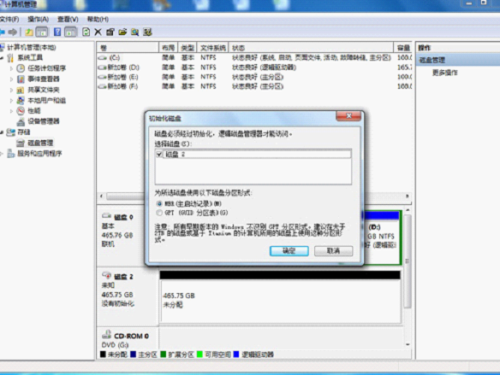Click the 设备管理器 device icon
The height and width of the screenshot is (375, 500).
click(x=21, y=121)
